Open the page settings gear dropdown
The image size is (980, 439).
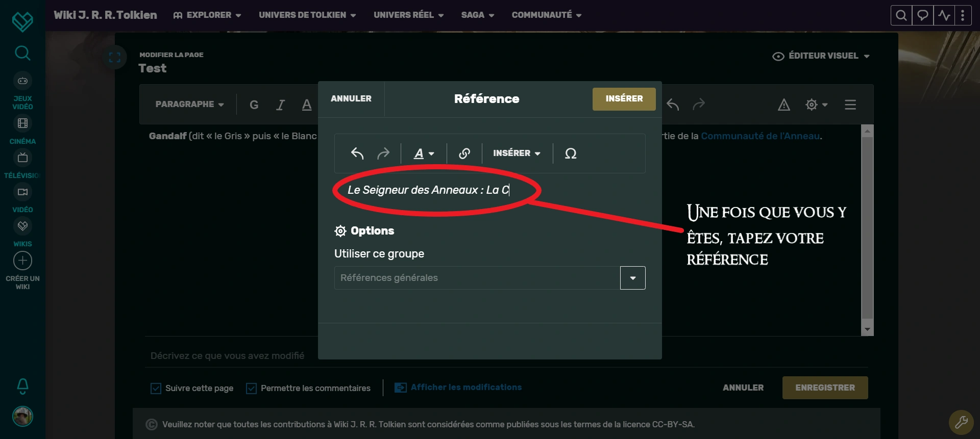pos(816,105)
